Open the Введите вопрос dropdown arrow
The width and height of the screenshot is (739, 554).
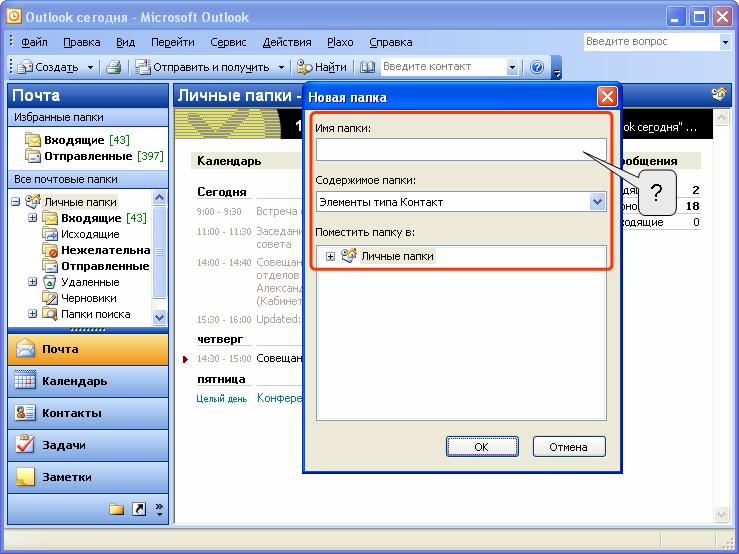725,42
